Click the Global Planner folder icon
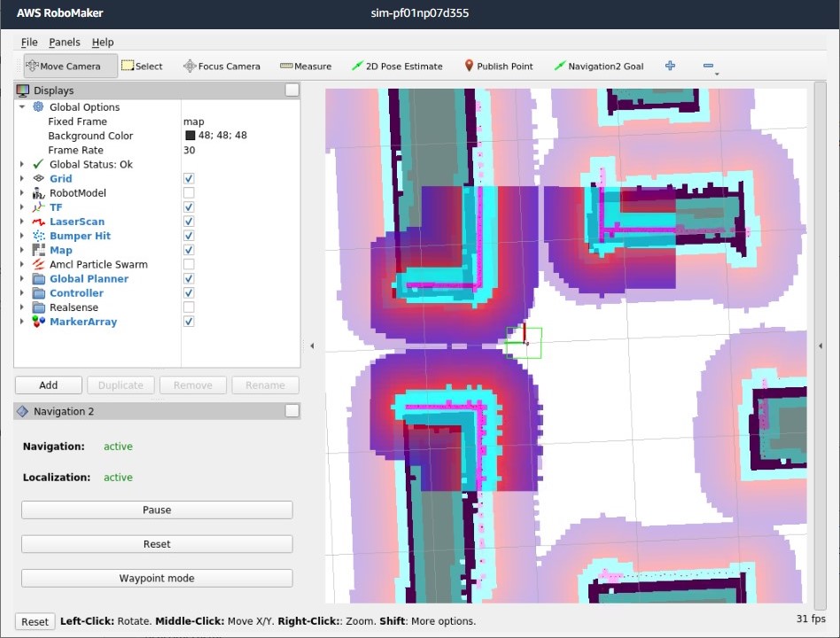 point(39,278)
